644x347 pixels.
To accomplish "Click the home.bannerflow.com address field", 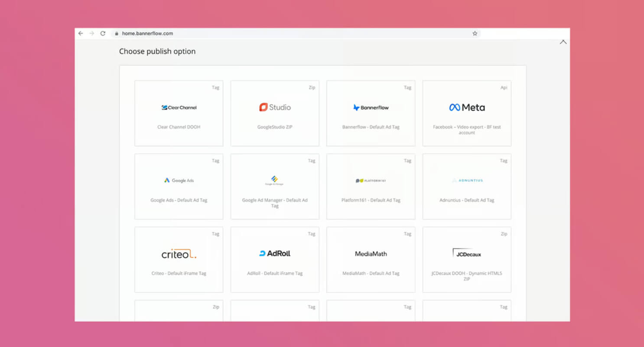I will pos(296,33).
